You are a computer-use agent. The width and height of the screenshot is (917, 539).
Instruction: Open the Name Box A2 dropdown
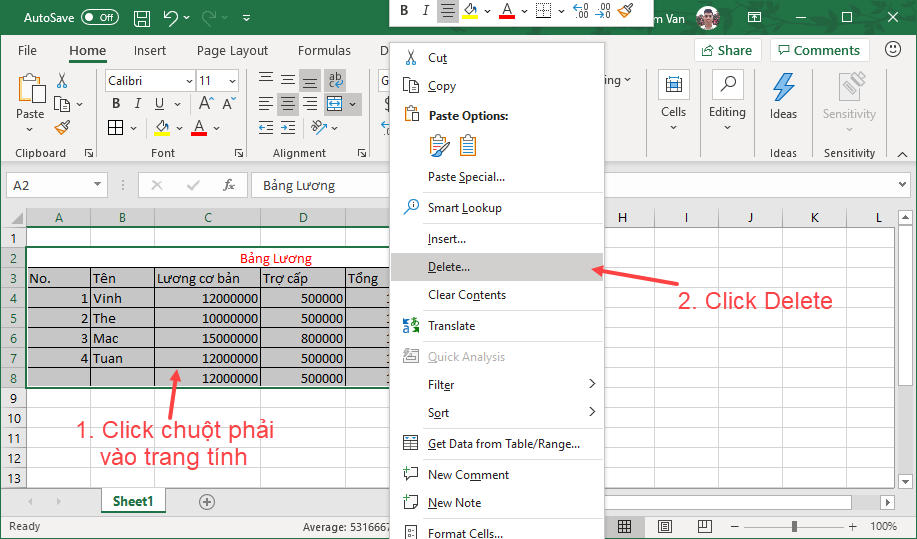coord(97,185)
